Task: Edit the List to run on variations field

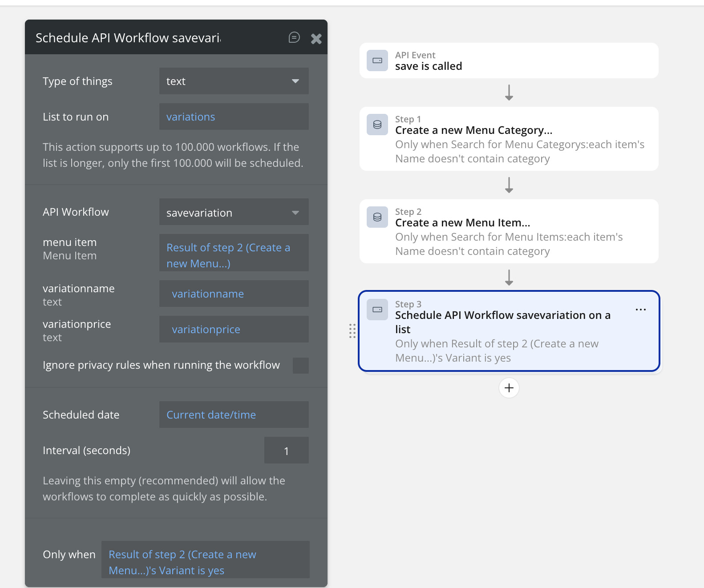Action: click(234, 117)
